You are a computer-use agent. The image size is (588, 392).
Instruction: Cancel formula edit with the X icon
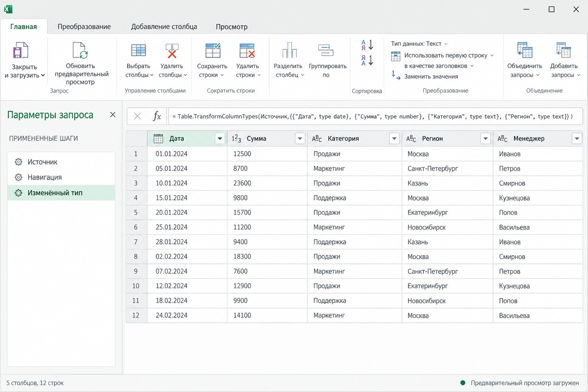(137, 116)
